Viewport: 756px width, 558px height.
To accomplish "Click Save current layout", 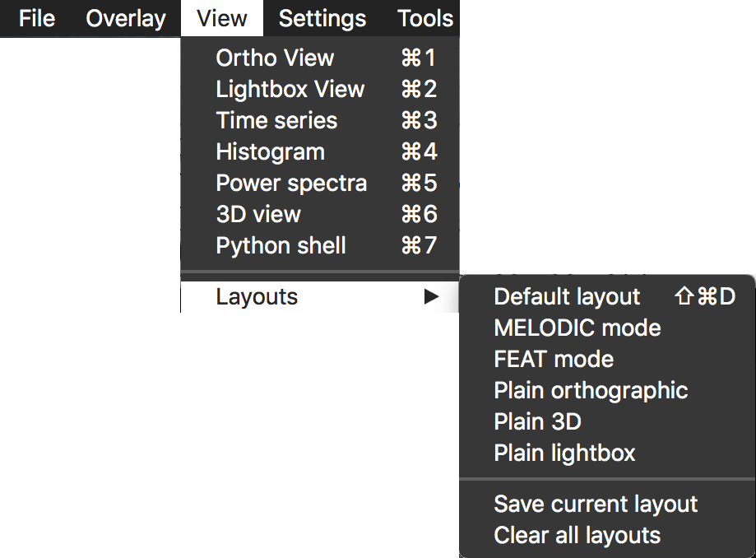I will coord(596,505).
